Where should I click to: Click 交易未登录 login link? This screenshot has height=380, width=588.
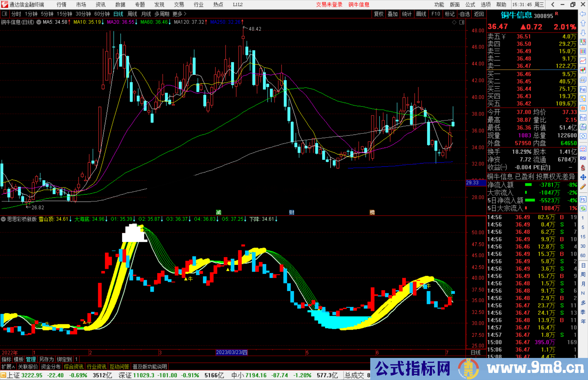point(329,5)
